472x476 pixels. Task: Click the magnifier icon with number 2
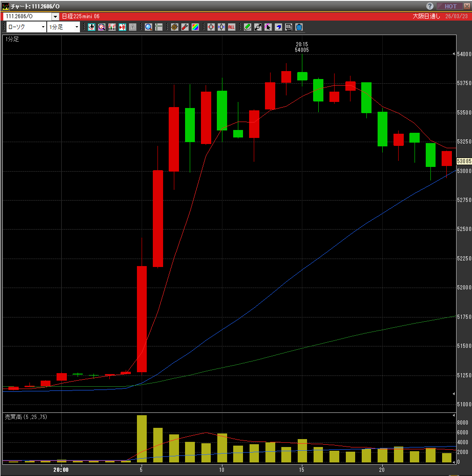pos(101,27)
